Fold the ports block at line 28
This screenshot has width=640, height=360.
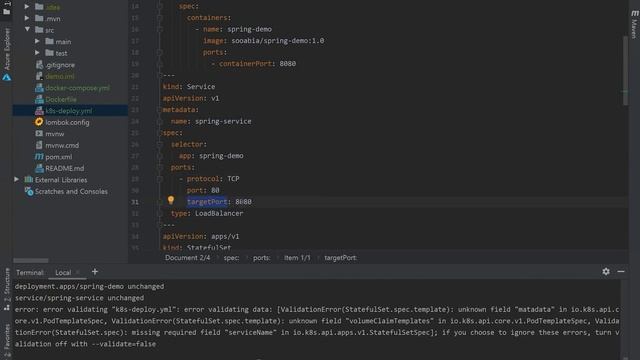pos(160,167)
